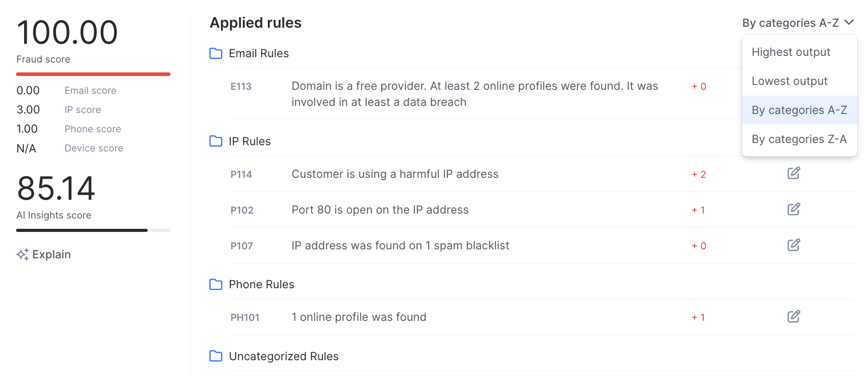This screenshot has width=868, height=387.
Task: Click the Uncategorized Rules folder icon
Action: pyautogui.click(x=216, y=356)
